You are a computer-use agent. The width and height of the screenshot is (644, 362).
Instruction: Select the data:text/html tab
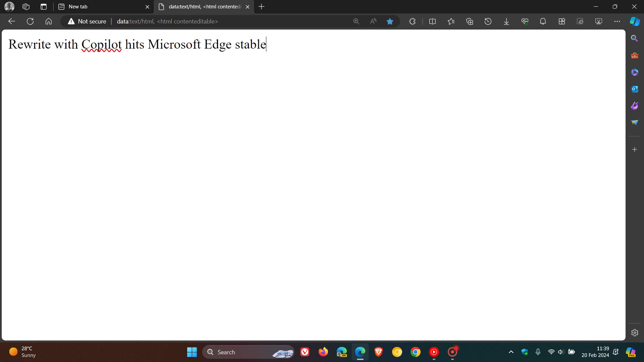tap(204, 7)
